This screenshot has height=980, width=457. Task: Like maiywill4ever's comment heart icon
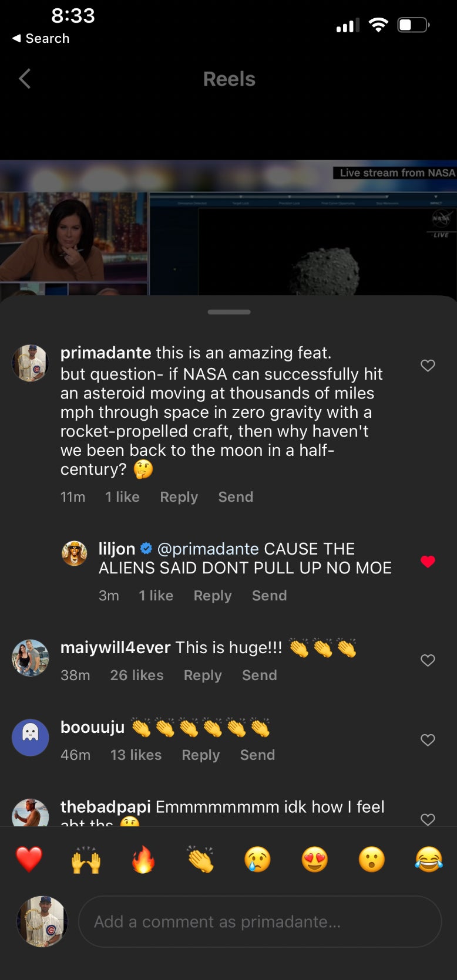(x=428, y=660)
